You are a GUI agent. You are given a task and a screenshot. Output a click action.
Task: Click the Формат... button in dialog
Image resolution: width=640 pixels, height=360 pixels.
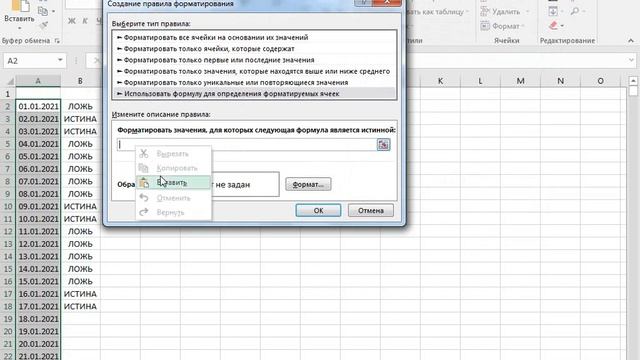(308, 184)
